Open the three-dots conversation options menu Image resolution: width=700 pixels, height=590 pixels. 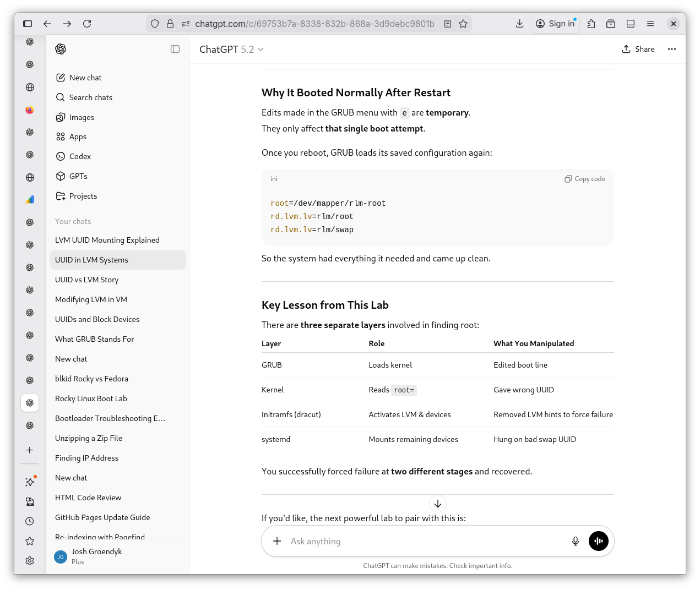671,49
